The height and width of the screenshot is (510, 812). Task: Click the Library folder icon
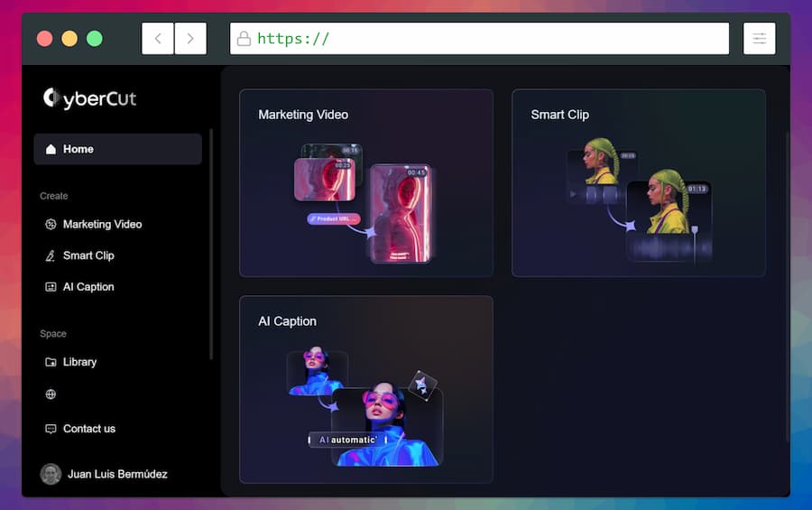coord(51,362)
